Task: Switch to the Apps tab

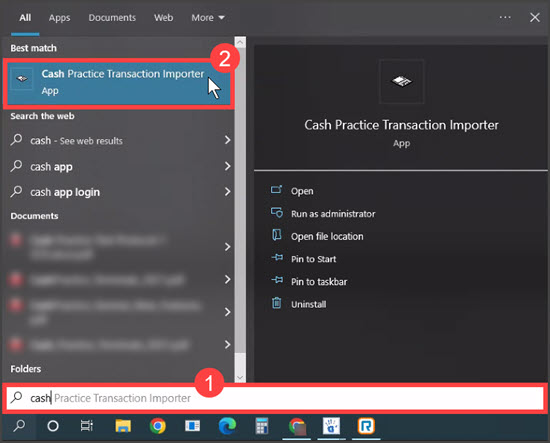Action: point(59,18)
